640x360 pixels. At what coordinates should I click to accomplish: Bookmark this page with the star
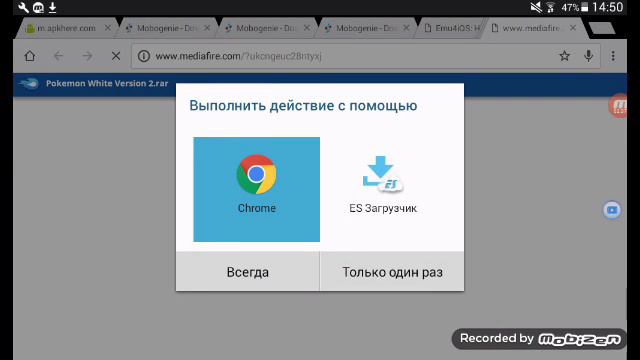564,56
